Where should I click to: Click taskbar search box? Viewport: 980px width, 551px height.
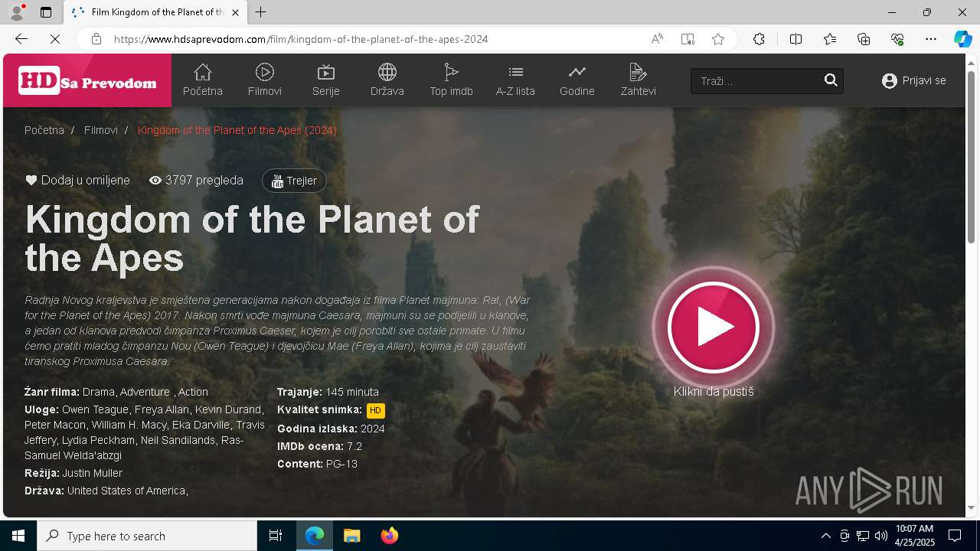tap(147, 536)
